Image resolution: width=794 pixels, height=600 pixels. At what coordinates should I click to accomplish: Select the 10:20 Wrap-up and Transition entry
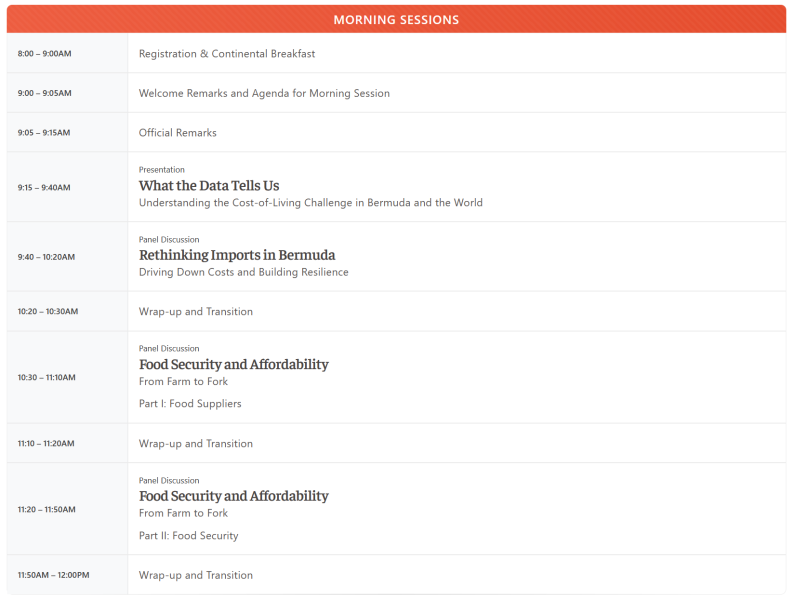click(x=195, y=311)
